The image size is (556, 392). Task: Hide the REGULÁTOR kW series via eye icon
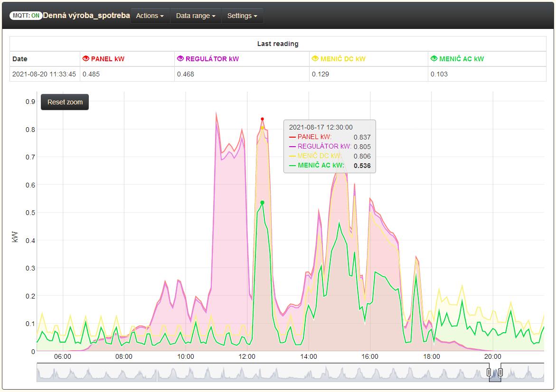pyautogui.click(x=180, y=59)
